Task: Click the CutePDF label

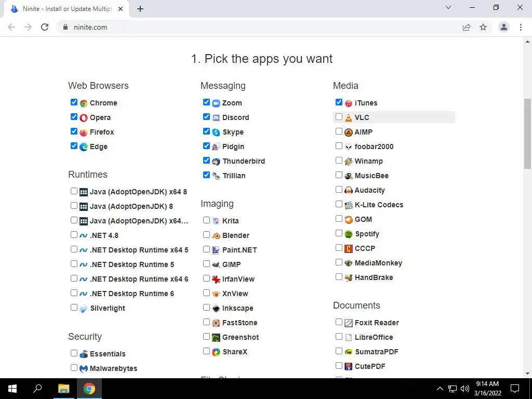Action: tap(370, 366)
